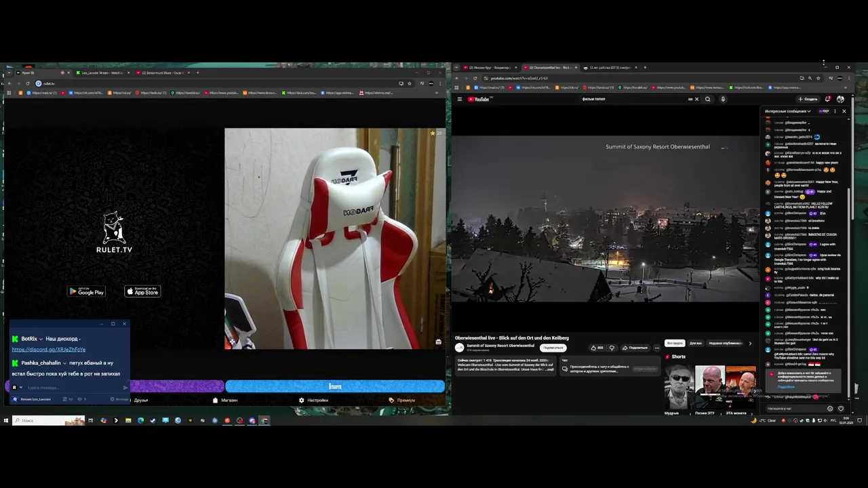This screenshot has width=868, height=488.
Task: Open the live chat three-dot options
Action: click(x=835, y=111)
